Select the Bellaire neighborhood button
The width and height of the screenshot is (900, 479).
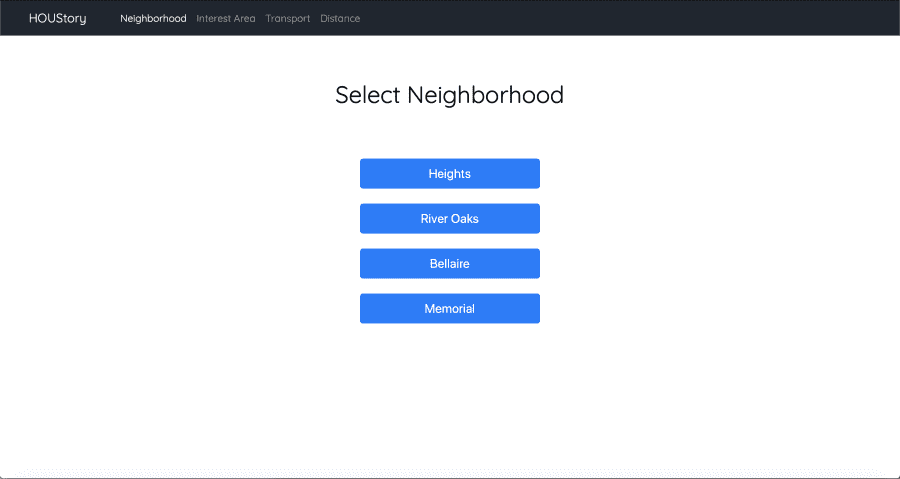(x=449, y=263)
